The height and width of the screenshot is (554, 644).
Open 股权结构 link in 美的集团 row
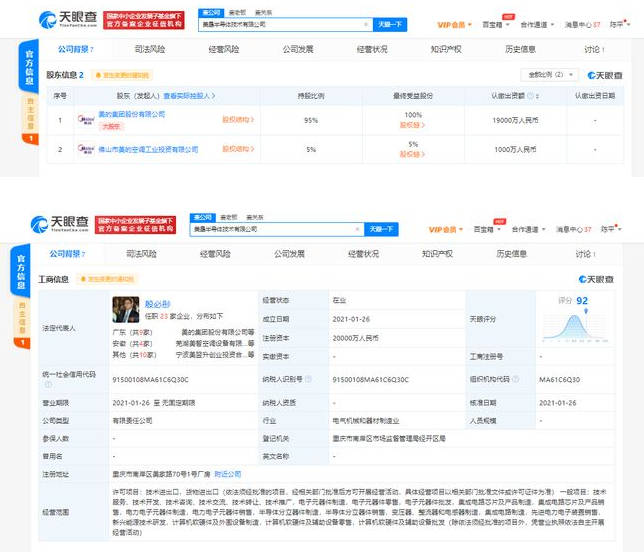tap(238, 120)
